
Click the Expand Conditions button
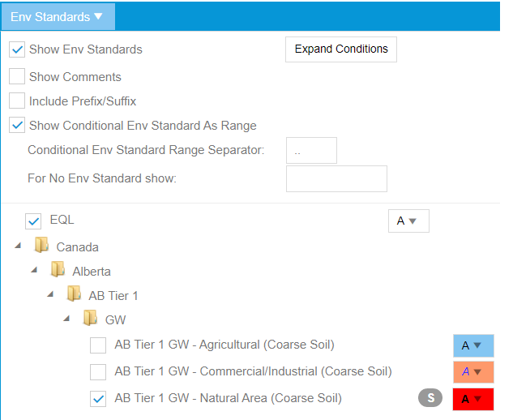pyautogui.click(x=340, y=49)
